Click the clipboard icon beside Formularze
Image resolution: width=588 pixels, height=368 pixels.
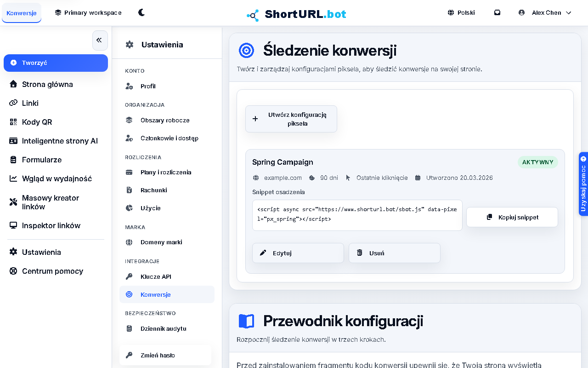[13, 160]
